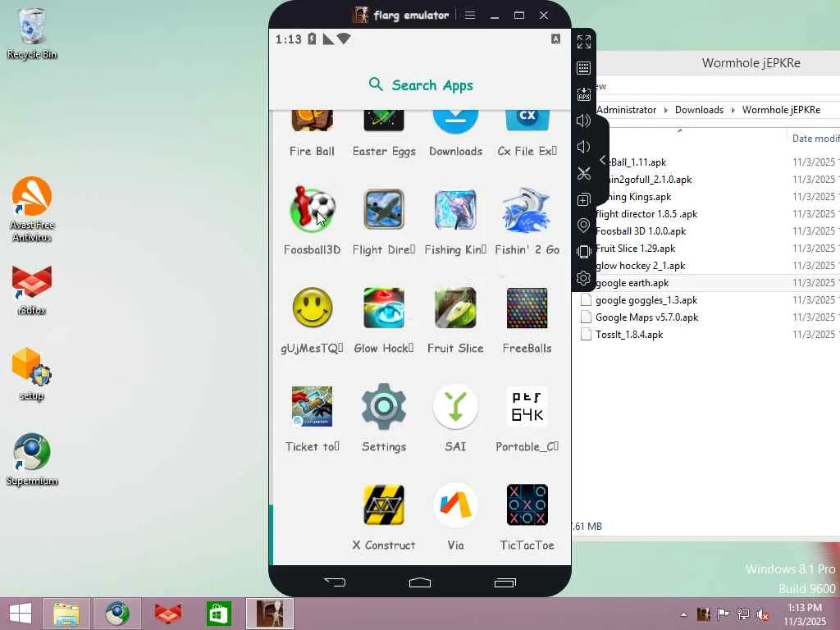
Task: Open taskbar clock showing 1:13 PM
Action: point(805,614)
